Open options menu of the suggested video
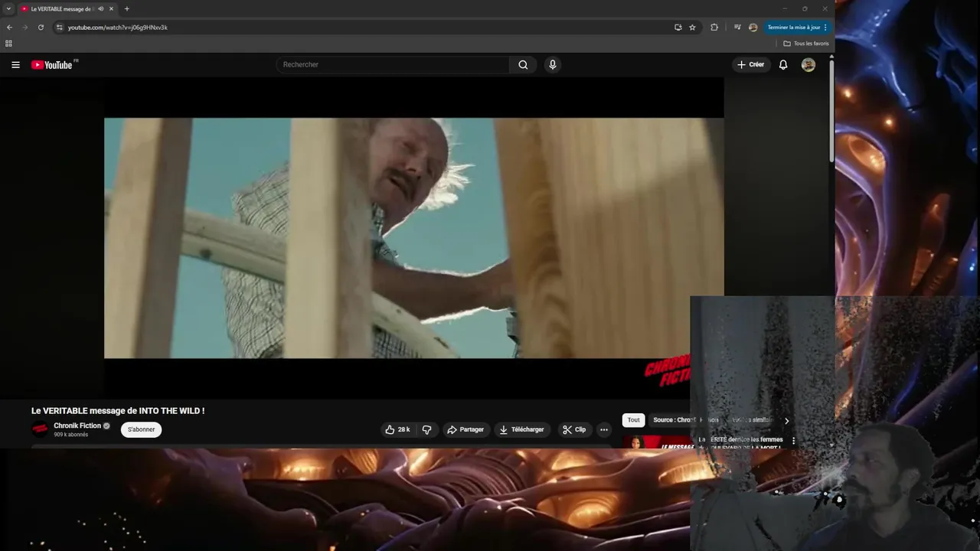This screenshot has height=551, width=980. coord(793,441)
